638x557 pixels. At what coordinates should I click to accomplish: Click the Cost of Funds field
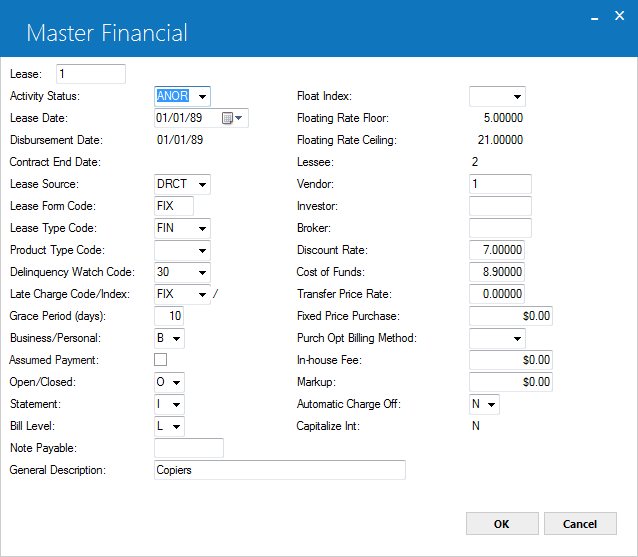[x=497, y=272]
